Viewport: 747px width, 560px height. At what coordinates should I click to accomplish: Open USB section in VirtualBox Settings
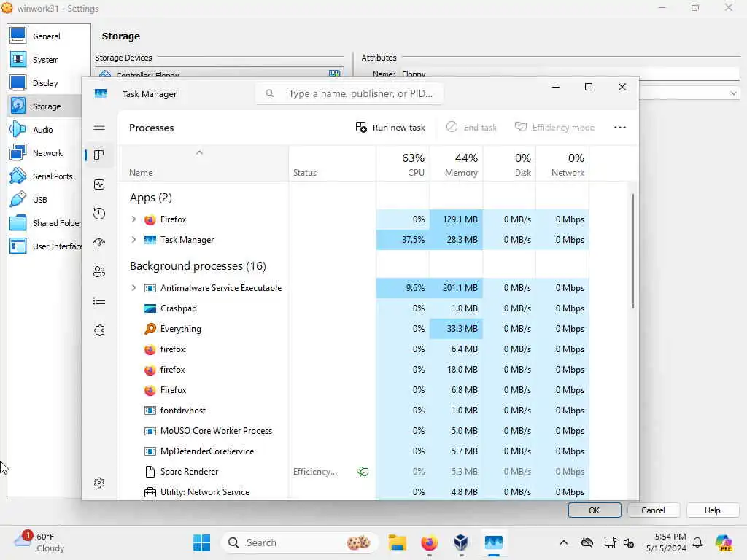pos(44,200)
